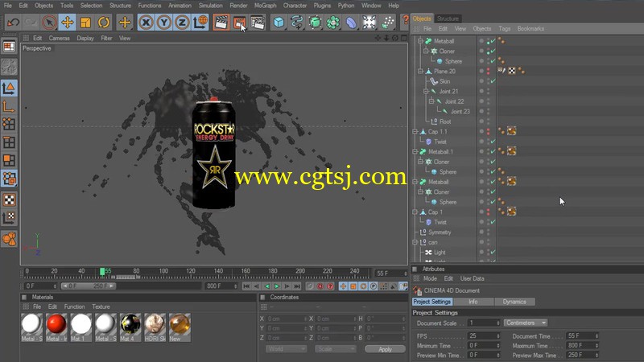Toggle World coordinate system icon
The image size is (644, 362).
200,23
